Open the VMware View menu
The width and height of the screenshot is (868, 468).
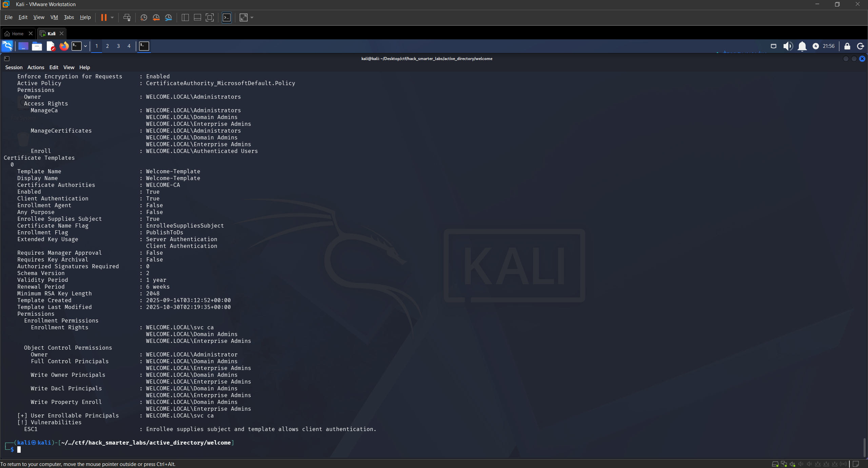[39, 17]
